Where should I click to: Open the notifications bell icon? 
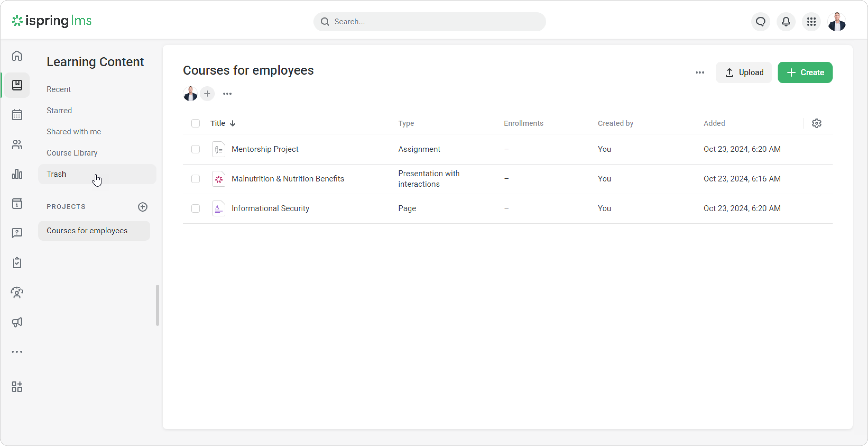[x=786, y=22]
